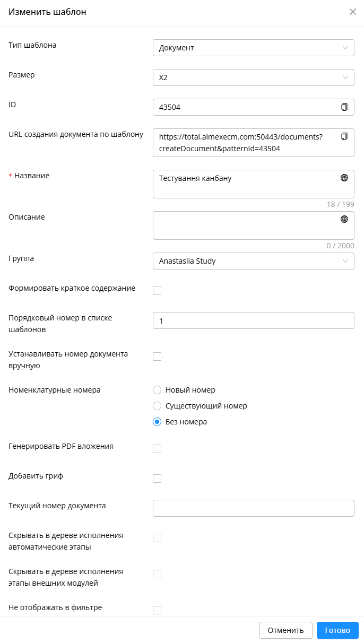Screen dimensions: 364x643
Task: Enable Формировать краткое содержание checkbox
Action: coord(157,291)
